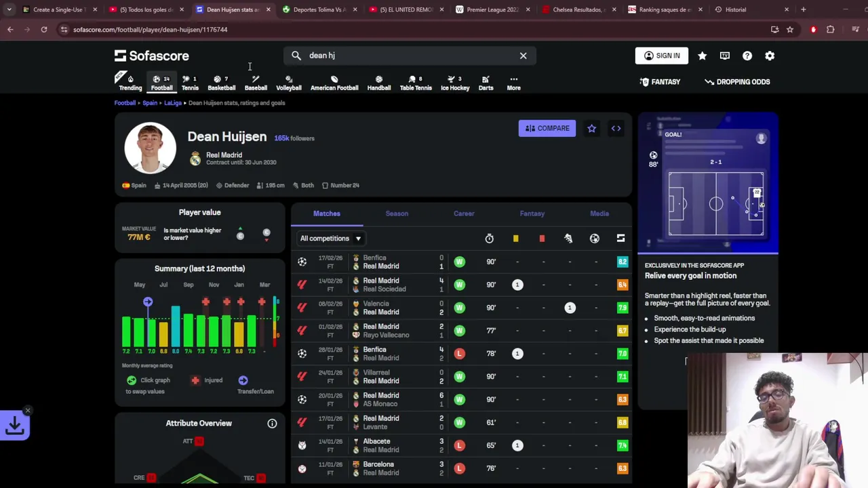
Task: Select the Tennis sport icon
Action: click(190, 83)
